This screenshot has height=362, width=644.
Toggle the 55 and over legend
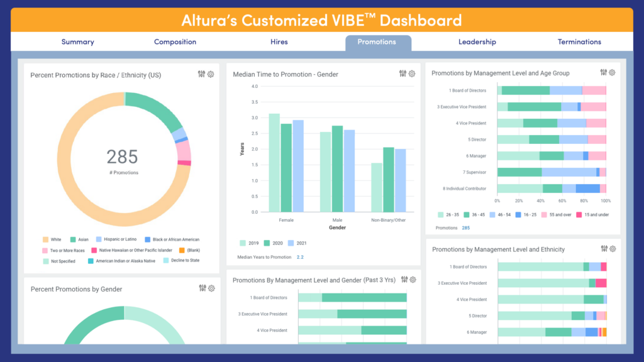pos(556,215)
